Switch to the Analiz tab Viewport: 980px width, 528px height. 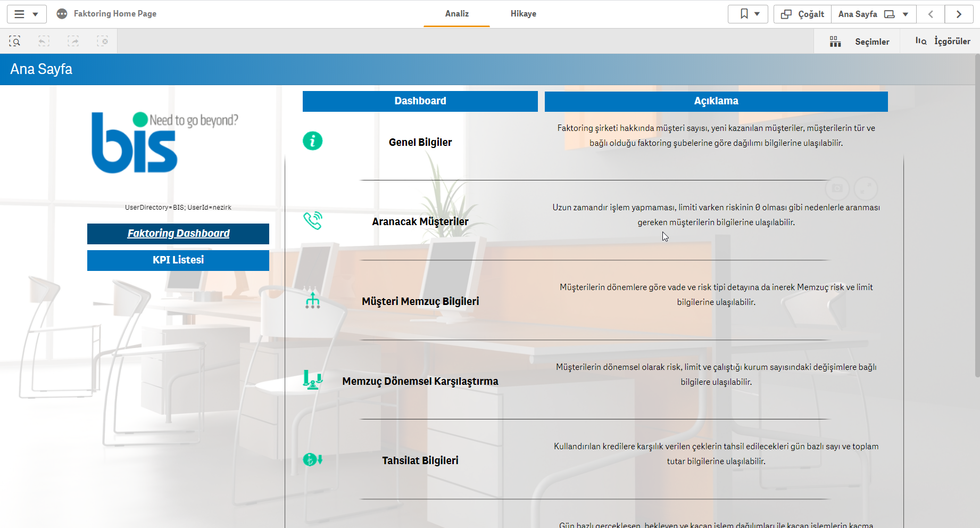[x=457, y=14]
